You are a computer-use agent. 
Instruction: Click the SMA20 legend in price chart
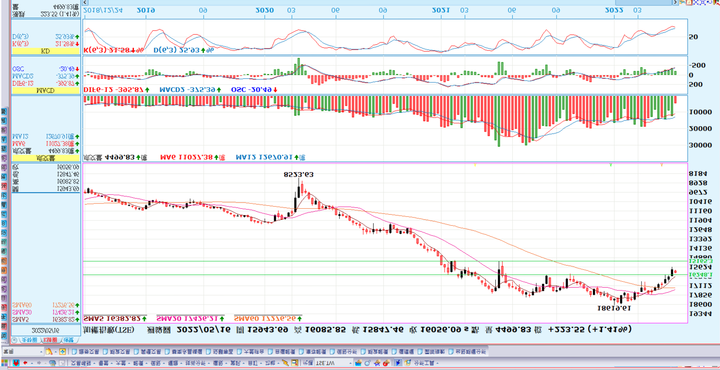pos(191,318)
